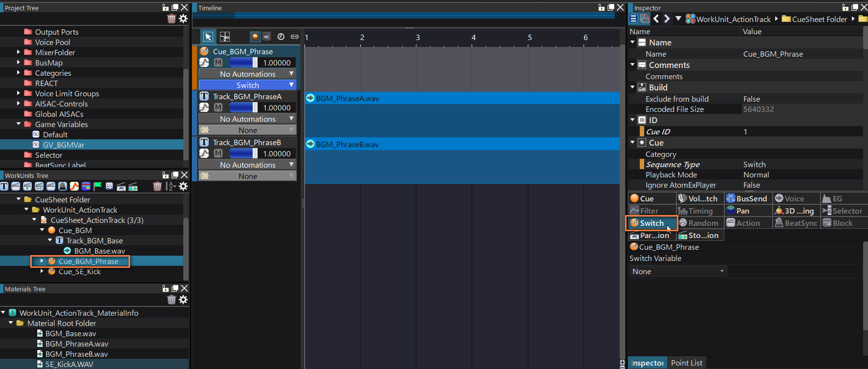Adjust Track_BGM_PhraseB volume slider

tap(243, 153)
